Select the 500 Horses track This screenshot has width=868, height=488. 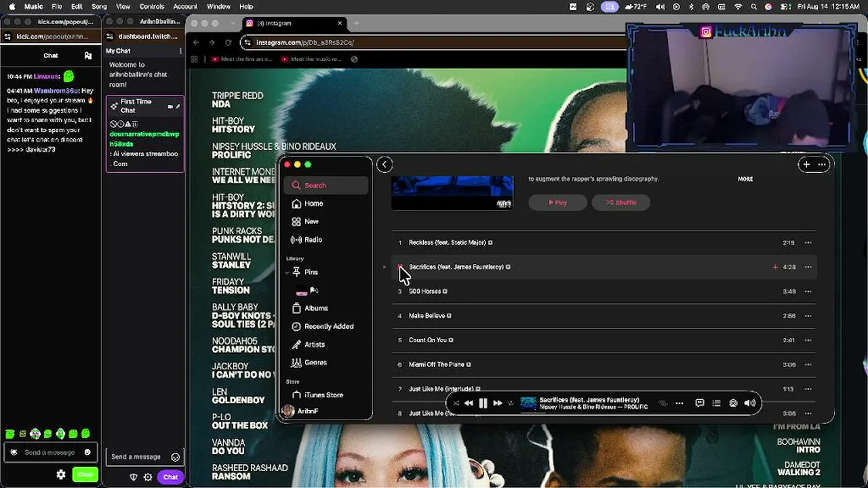(604, 291)
